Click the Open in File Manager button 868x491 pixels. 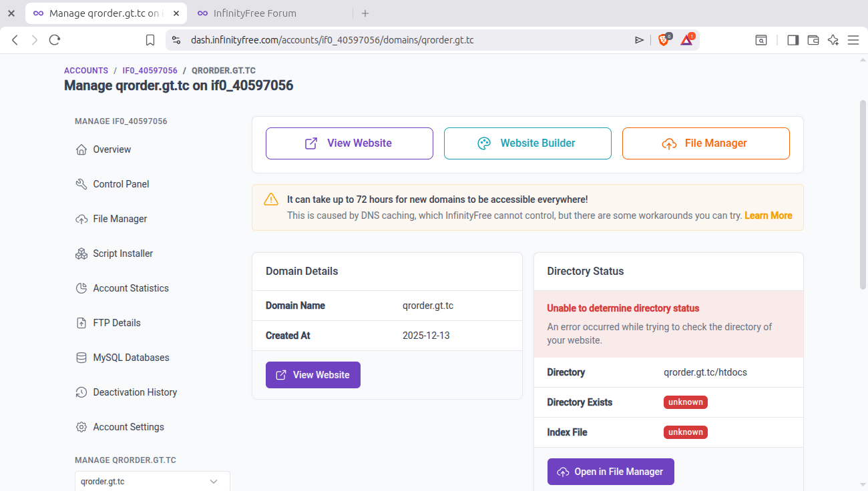[x=610, y=472]
